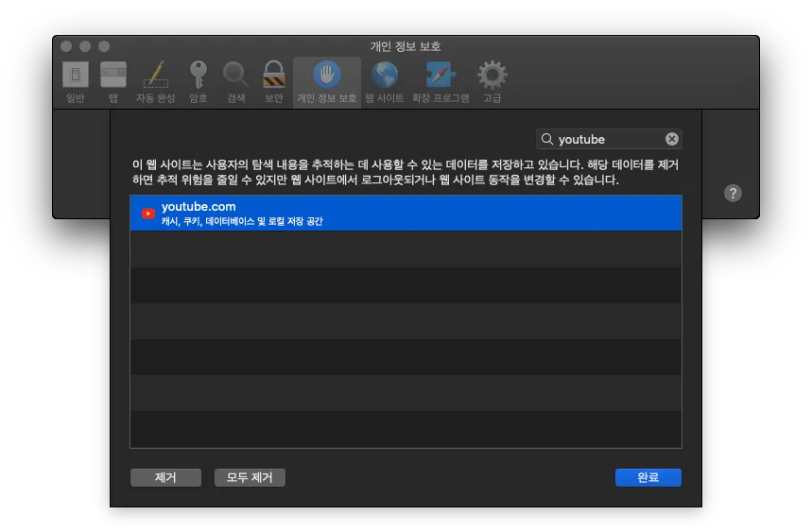This screenshot has width=812, height=532.
Task: Clear the search text with the x button
Action: click(671, 139)
